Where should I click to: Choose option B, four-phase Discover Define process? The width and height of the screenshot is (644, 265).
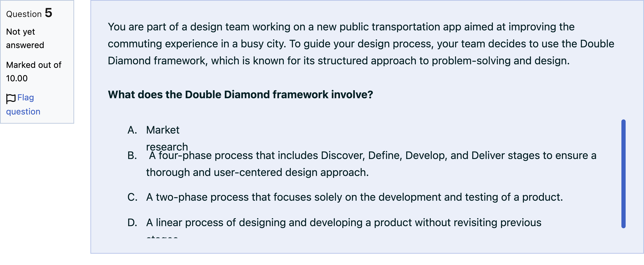coord(371,164)
